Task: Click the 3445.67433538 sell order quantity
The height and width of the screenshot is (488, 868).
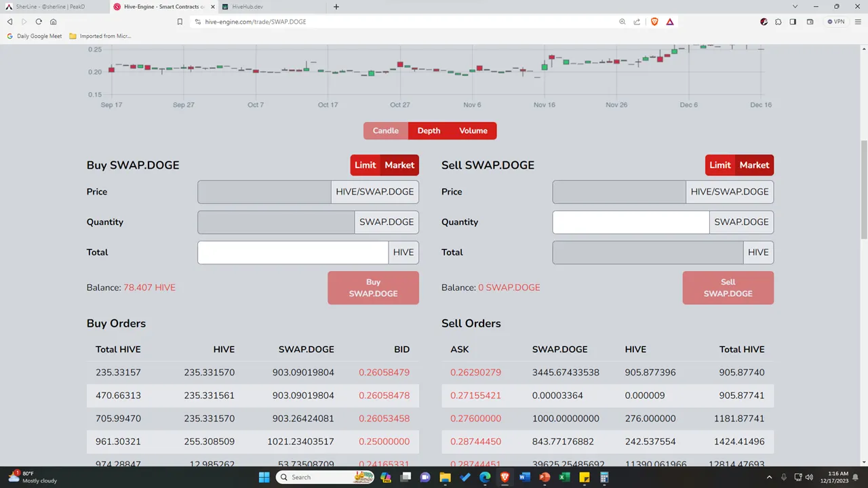Action: point(566,372)
